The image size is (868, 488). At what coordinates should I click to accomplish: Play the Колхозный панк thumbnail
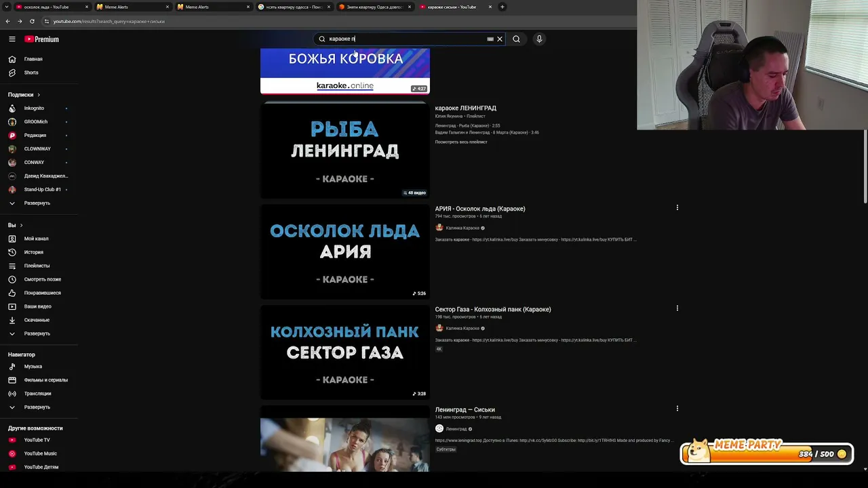click(x=345, y=352)
